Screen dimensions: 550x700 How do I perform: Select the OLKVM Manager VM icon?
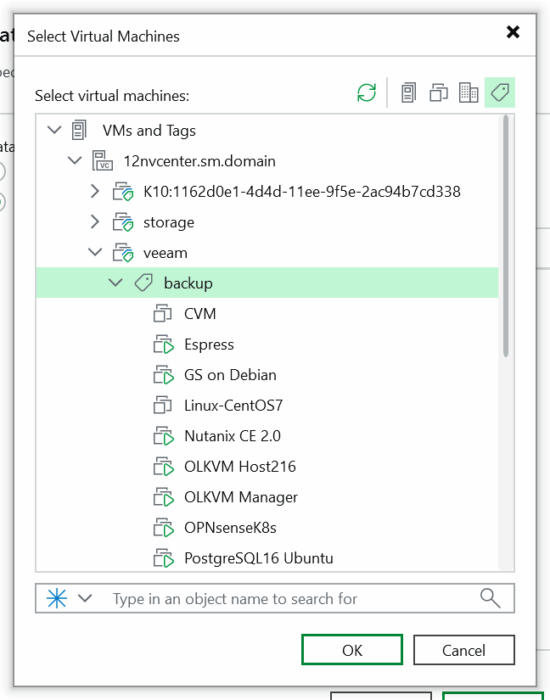pyautogui.click(x=163, y=497)
